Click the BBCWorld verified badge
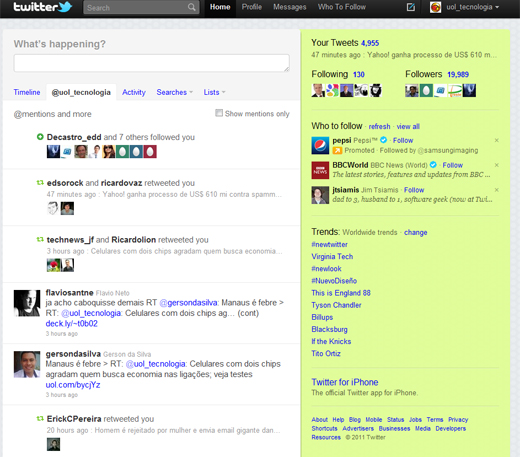This screenshot has height=457, width=520. click(x=433, y=165)
